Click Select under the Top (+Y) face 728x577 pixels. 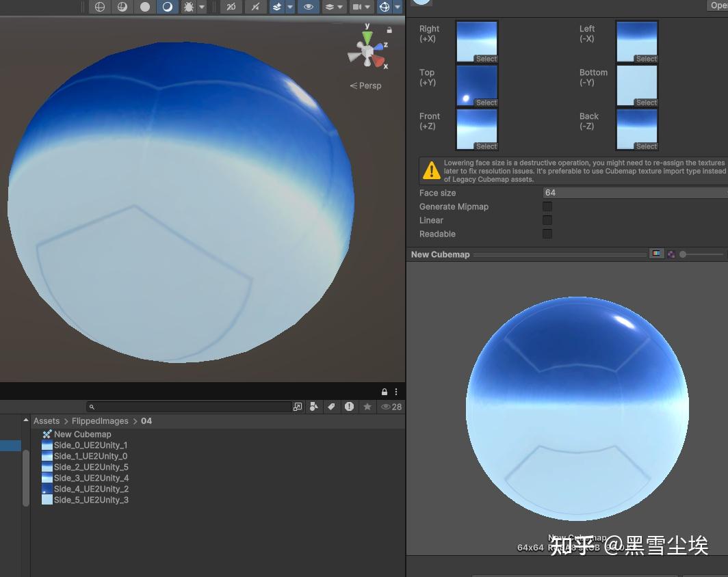click(485, 103)
